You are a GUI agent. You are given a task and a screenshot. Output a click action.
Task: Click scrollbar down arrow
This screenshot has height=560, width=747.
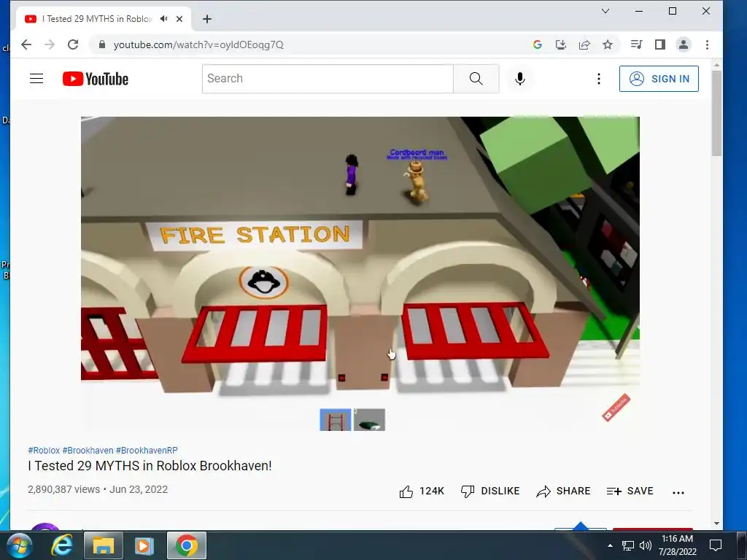716,524
